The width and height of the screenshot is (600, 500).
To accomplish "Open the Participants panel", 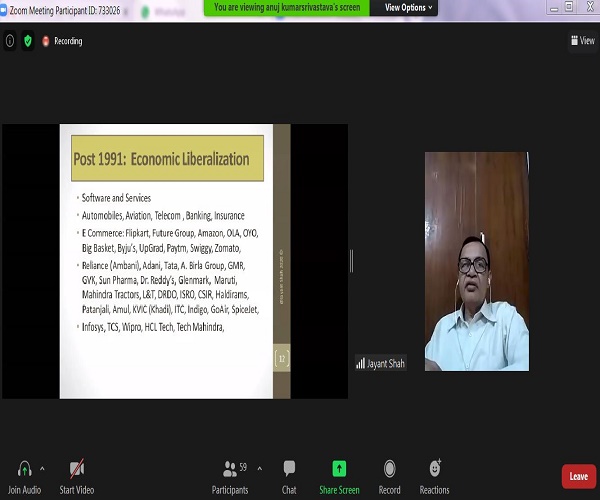I will [x=230, y=477].
